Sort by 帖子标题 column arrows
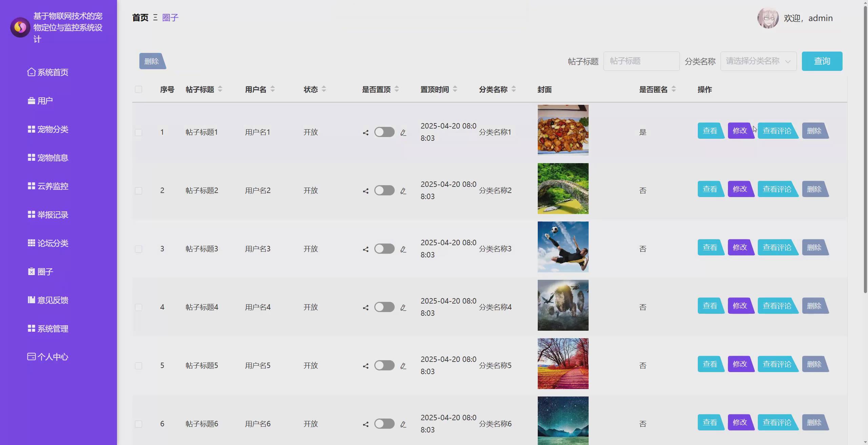 [x=220, y=89]
